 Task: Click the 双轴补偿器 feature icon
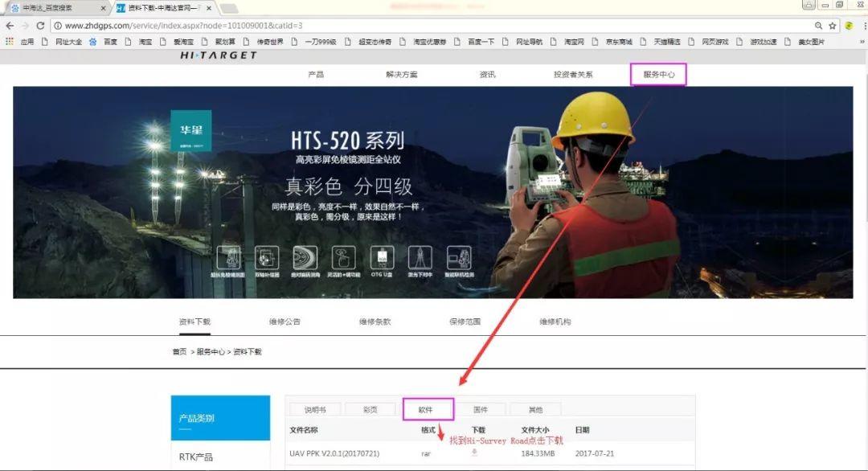pyautogui.click(x=266, y=257)
